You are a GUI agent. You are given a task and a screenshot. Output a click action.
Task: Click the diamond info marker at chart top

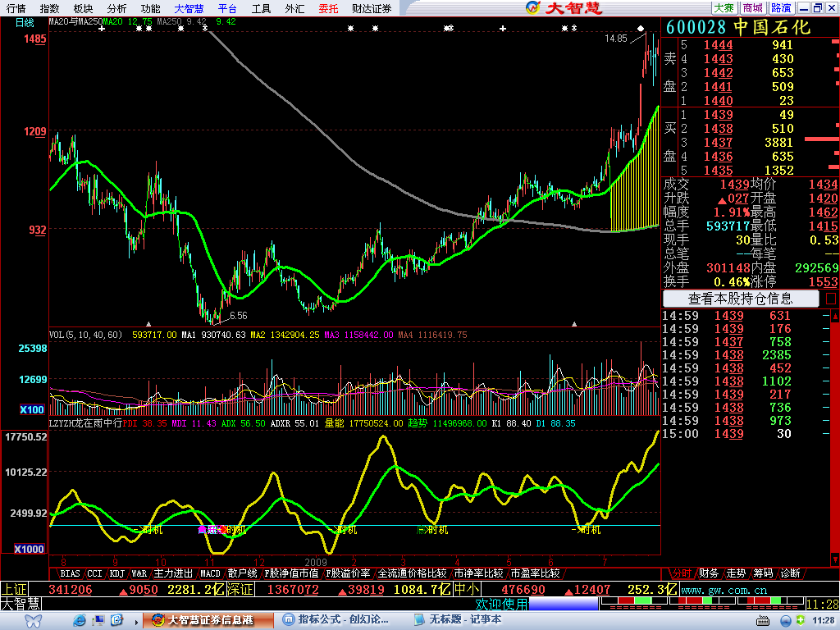coord(641,28)
